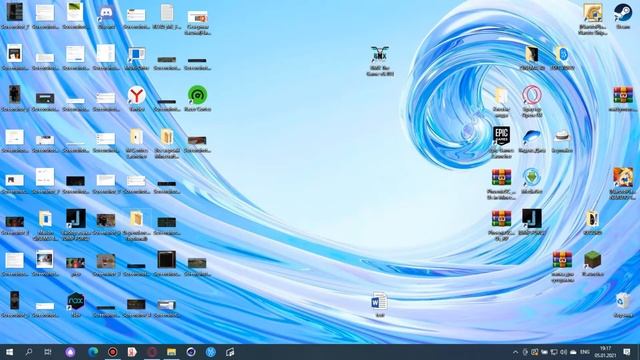Open taskbar Search

click(x=29, y=352)
